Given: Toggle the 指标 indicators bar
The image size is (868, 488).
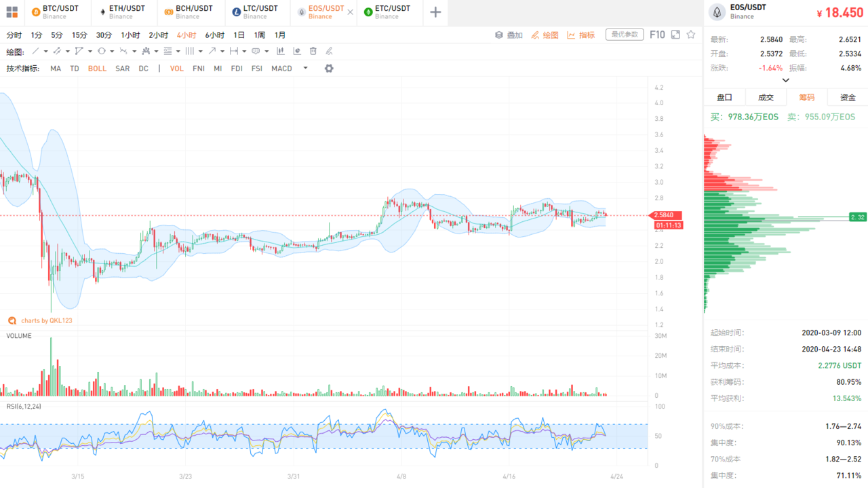Looking at the screenshot, I should point(581,35).
